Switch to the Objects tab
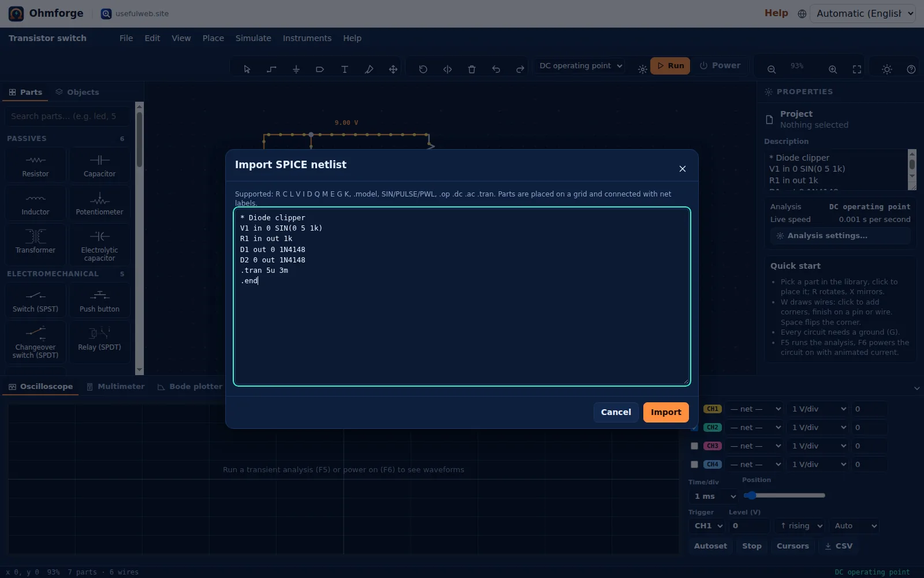The width and height of the screenshot is (924, 578). pyautogui.click(x=77, y=92)
